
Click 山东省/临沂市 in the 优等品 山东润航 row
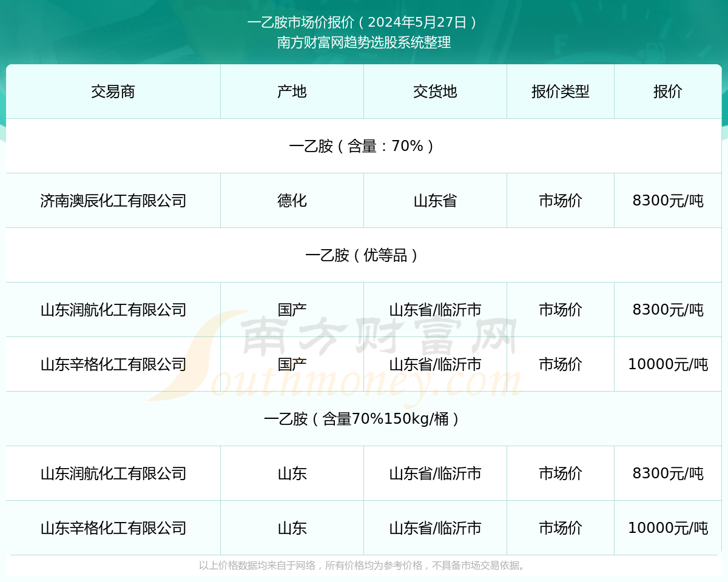(435, 310)
